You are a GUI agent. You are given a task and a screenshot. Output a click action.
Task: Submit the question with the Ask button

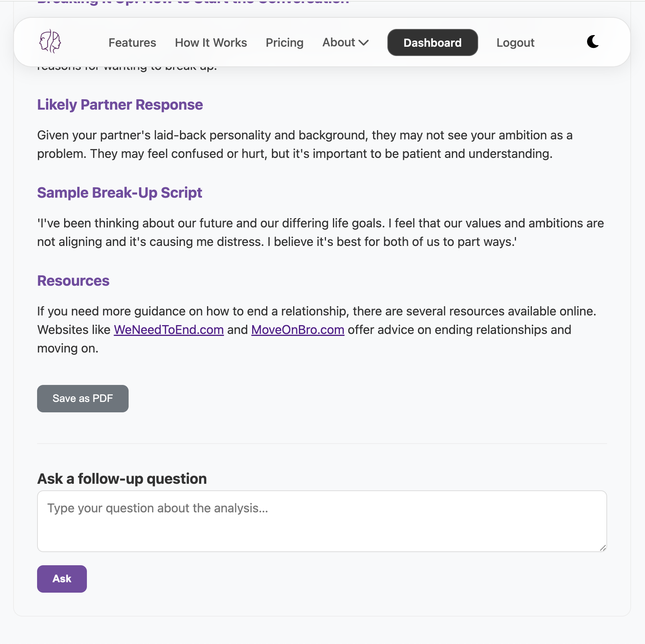[x=62, y=579]
